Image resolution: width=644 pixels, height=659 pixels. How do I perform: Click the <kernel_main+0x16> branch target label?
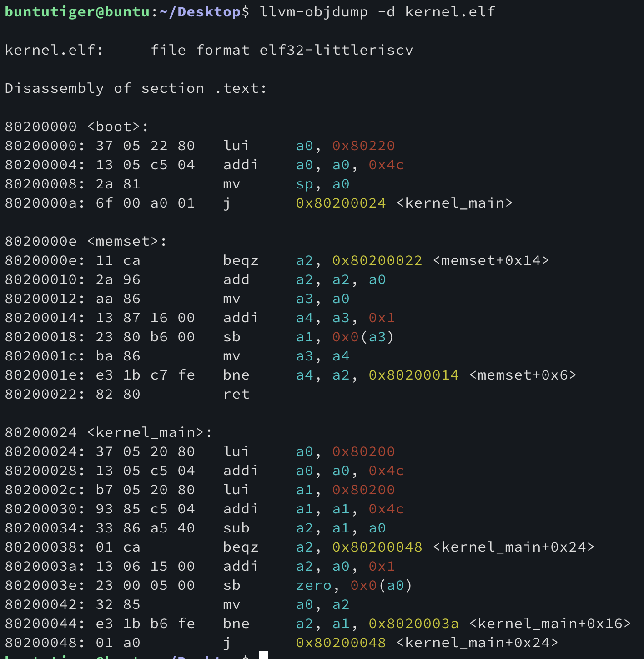tap(549, 624)
